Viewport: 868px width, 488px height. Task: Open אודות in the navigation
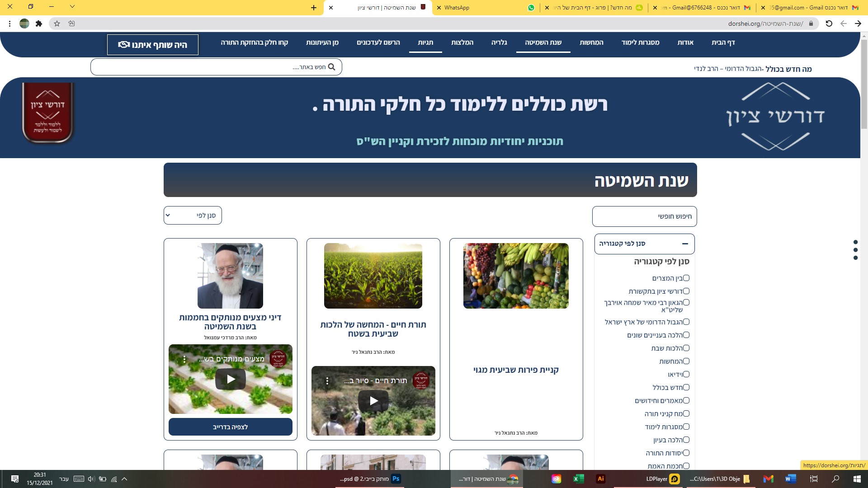685,42
